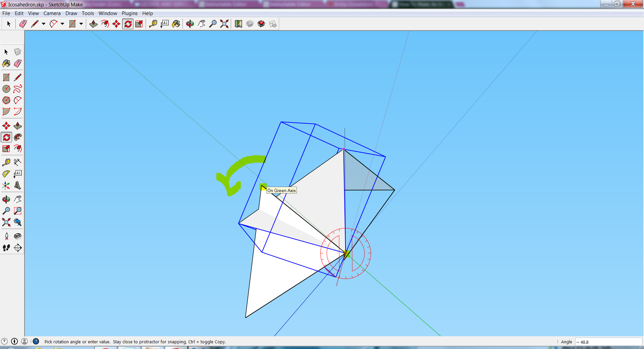
Task: Select the Offset tool in left palette
Action: tap(18, 149)
